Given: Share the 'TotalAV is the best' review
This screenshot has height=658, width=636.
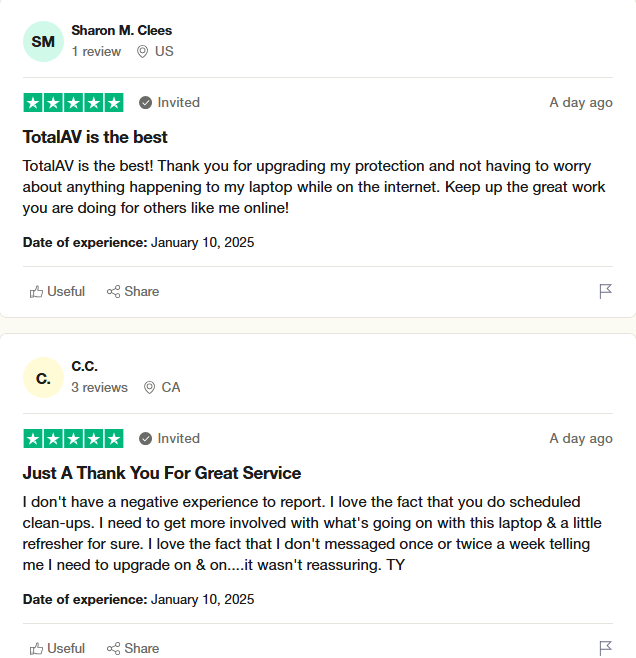Looking at the screenshot, I should (x=133, y=291).
